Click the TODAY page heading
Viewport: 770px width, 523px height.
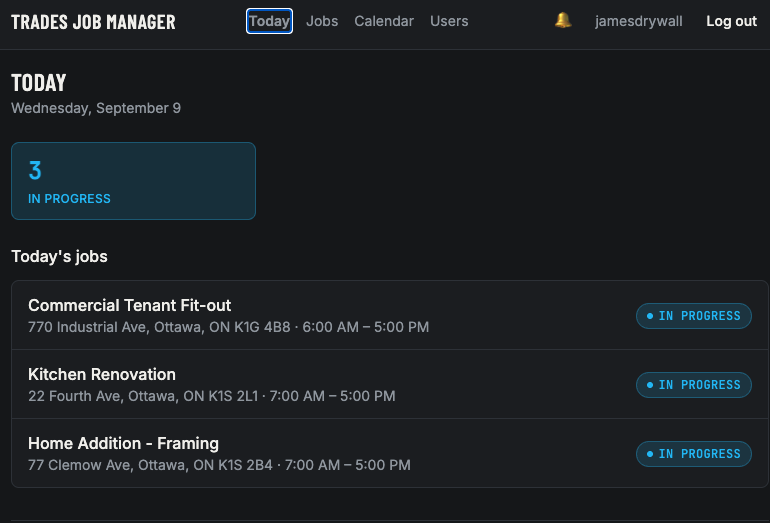pos(38,83)
